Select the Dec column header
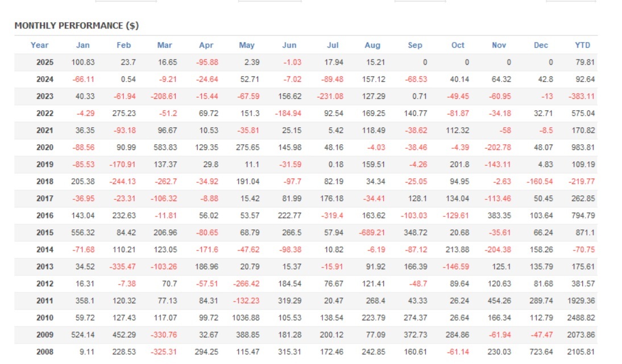The height and width of the screenshot is (364, 622). coord(541,45)
